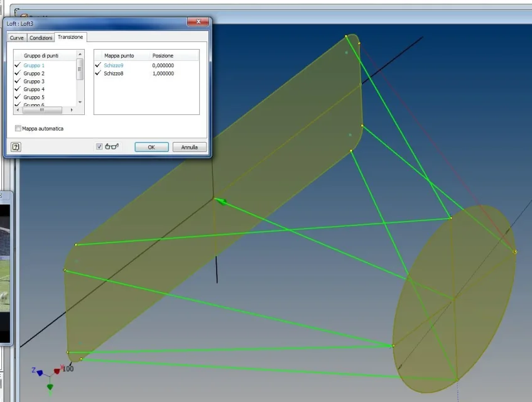
Task: Confirm the loft with OK
Action: click(151, 147)
